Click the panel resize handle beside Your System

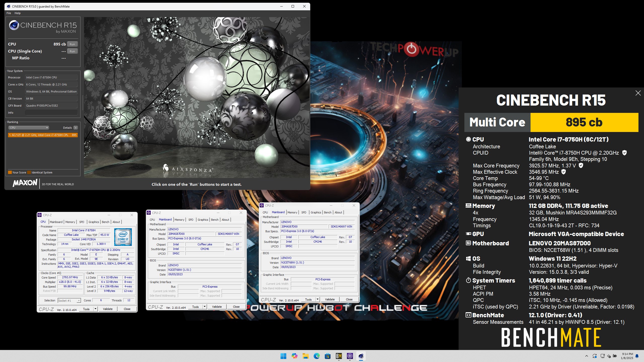point(82,103)
